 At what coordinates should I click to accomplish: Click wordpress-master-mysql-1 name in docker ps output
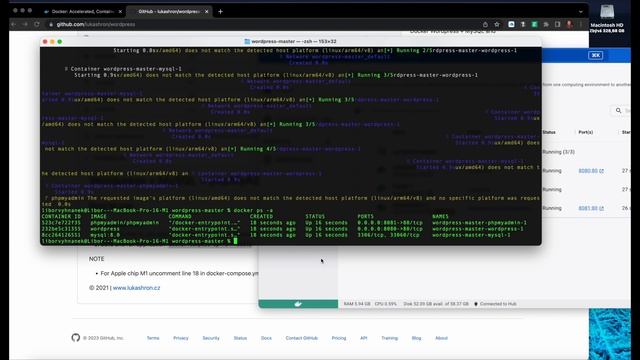coord(471,235)
